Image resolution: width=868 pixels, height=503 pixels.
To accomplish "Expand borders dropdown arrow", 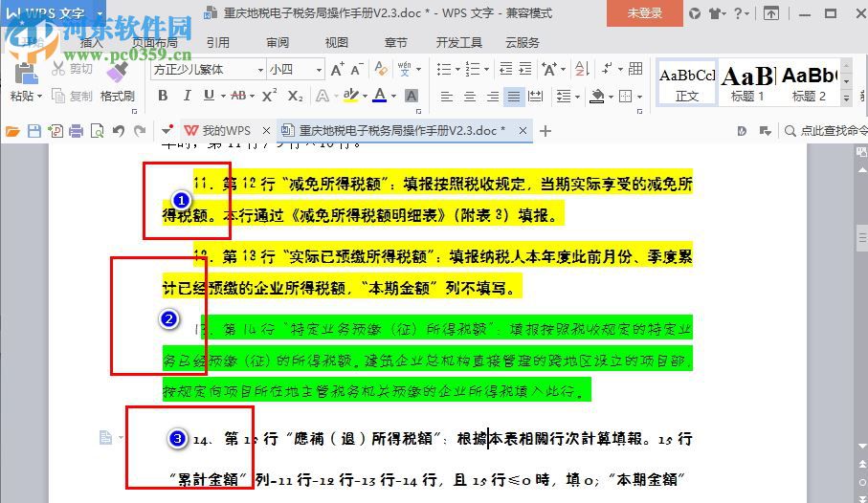I will click(639, 97).
